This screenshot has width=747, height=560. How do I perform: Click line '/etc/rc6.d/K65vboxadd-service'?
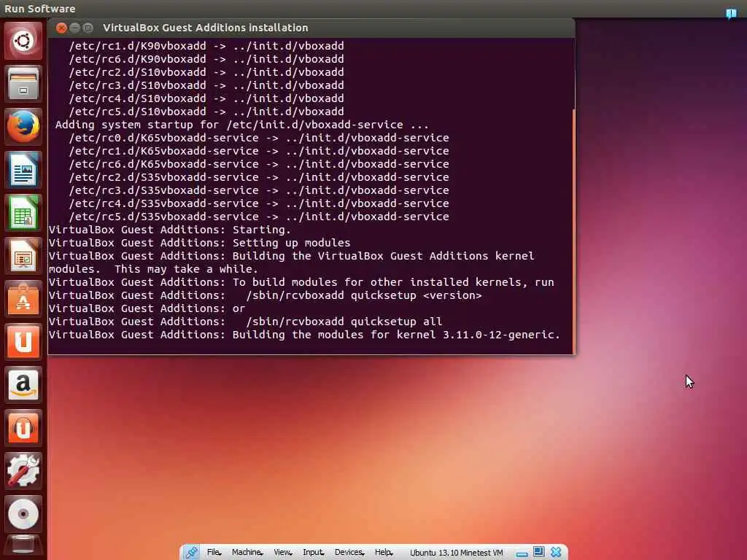coord(259,164)
